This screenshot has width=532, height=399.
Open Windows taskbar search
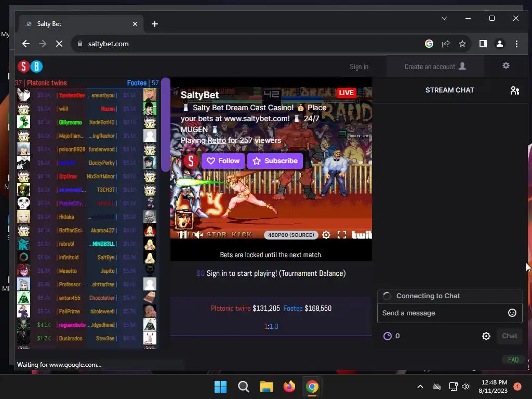[243, 387]
